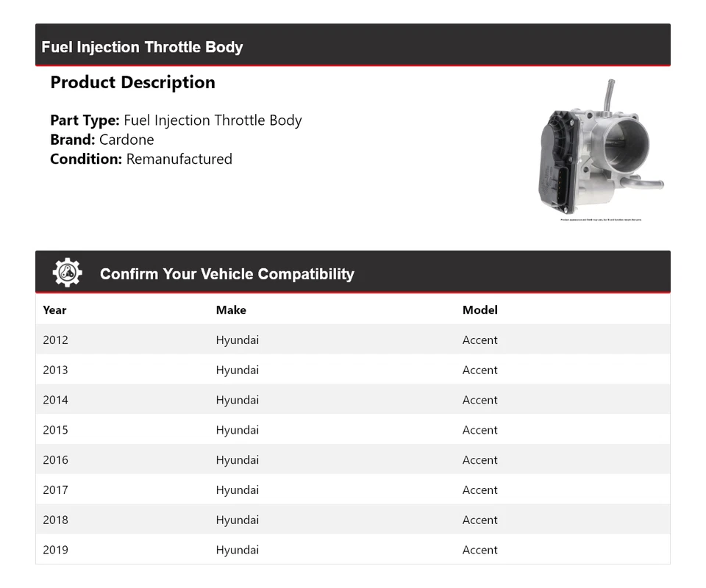The width and height of the screenshot is (706, 588).
Task: Click the Fuel Injection Throttle Body title bar
Action: point(142,47)
